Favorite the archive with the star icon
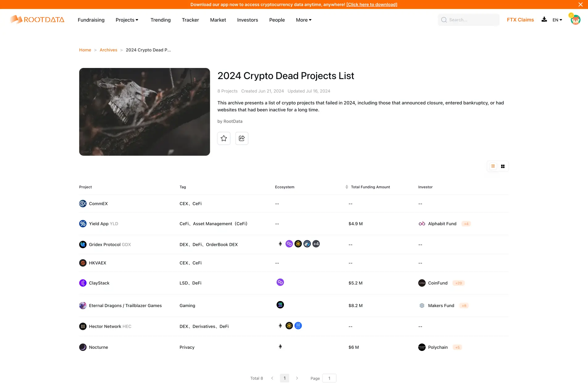 coord(224,138)
